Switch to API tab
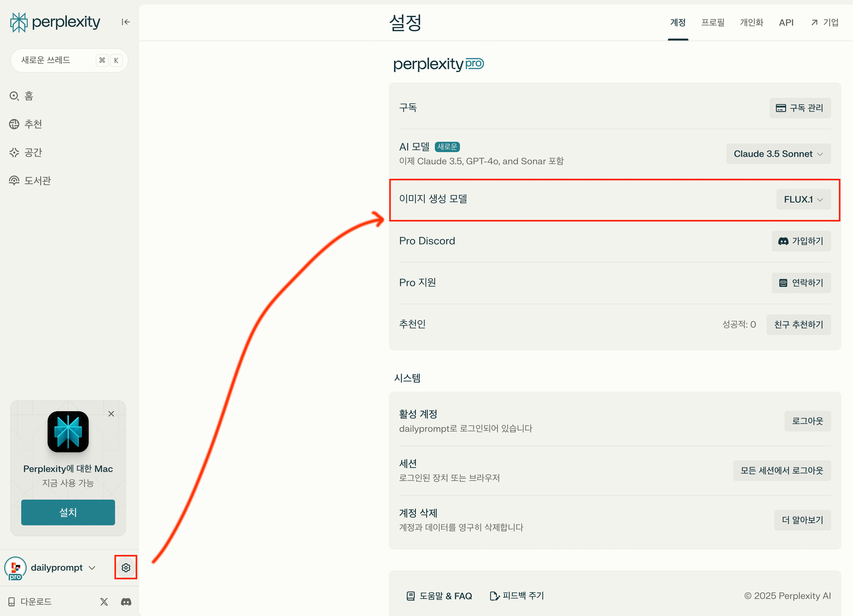The image size is (853, 616). click(x=786, y=23)
